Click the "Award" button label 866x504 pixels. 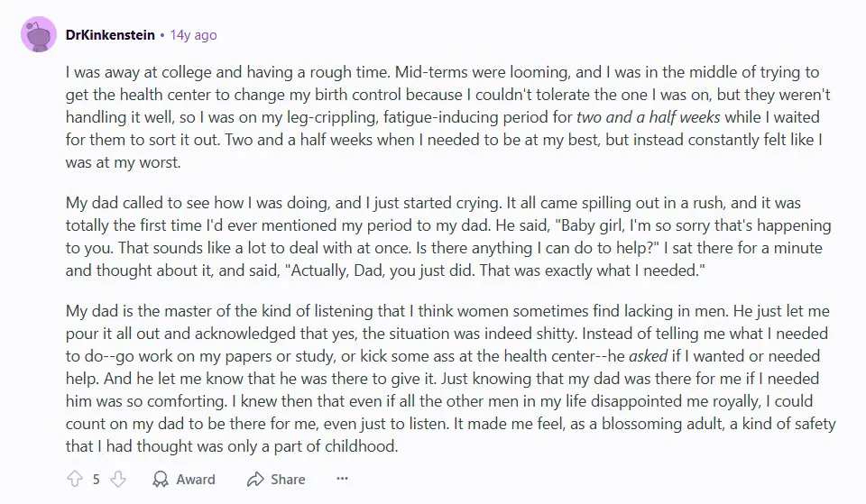tap(195, 479)
